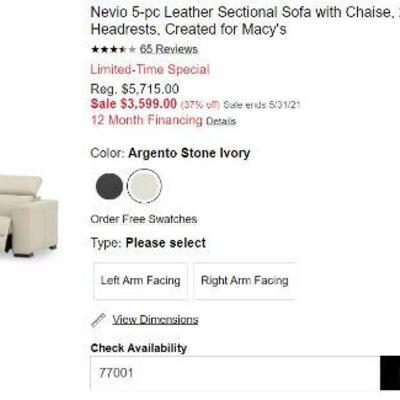Click the Order Free Swatches link
The height and width of the screenshot is (400, 400).
click(144, 219)
